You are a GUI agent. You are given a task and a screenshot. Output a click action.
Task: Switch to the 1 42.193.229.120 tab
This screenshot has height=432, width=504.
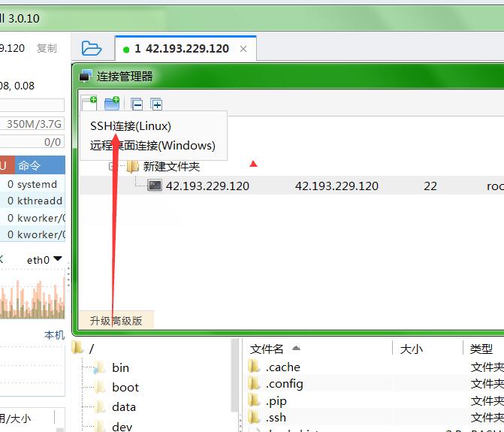(181, 49)
